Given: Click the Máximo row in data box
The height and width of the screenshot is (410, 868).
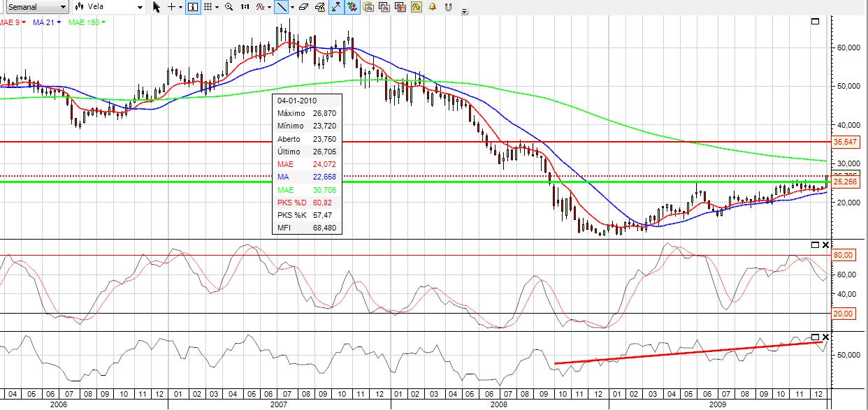Looking at the screenshot, I should (308, 113).
